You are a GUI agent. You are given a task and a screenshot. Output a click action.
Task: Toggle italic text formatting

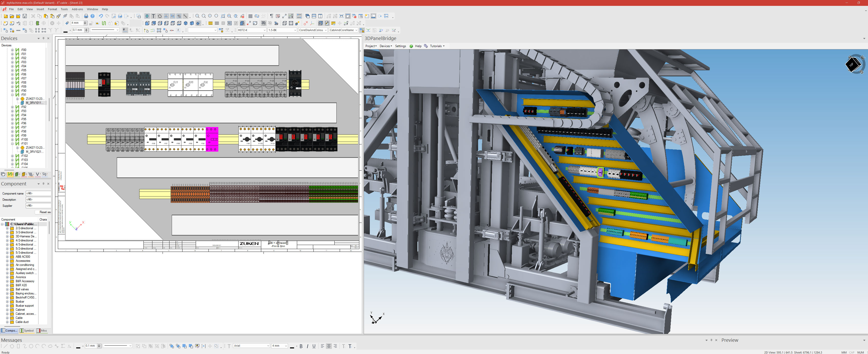coord(308,346)
